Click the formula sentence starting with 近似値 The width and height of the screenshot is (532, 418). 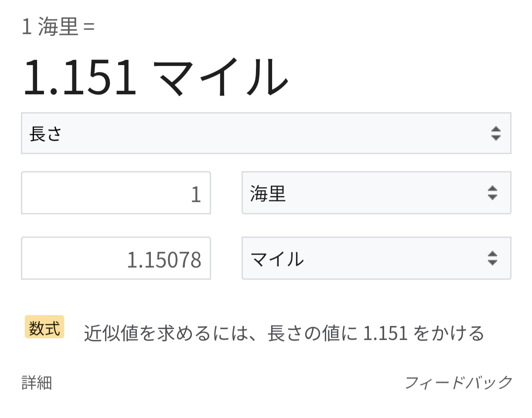coord(283,334)
